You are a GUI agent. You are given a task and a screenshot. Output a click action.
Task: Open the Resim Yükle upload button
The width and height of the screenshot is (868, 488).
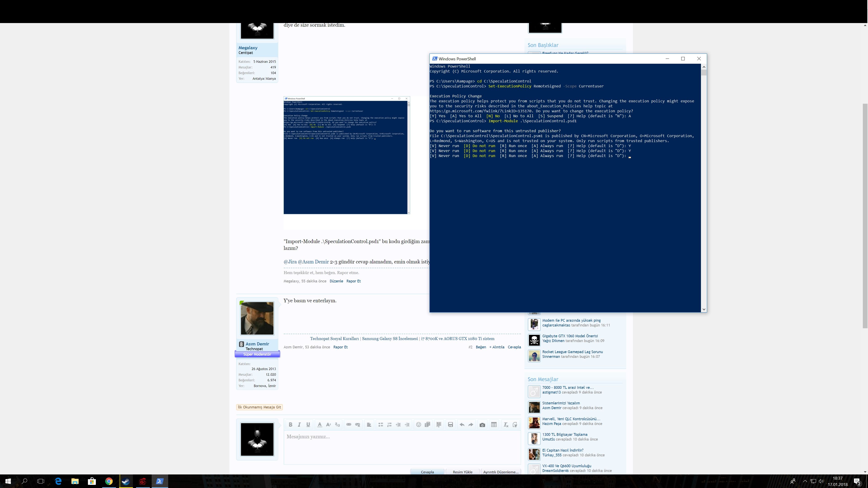(x=462, y=472)
